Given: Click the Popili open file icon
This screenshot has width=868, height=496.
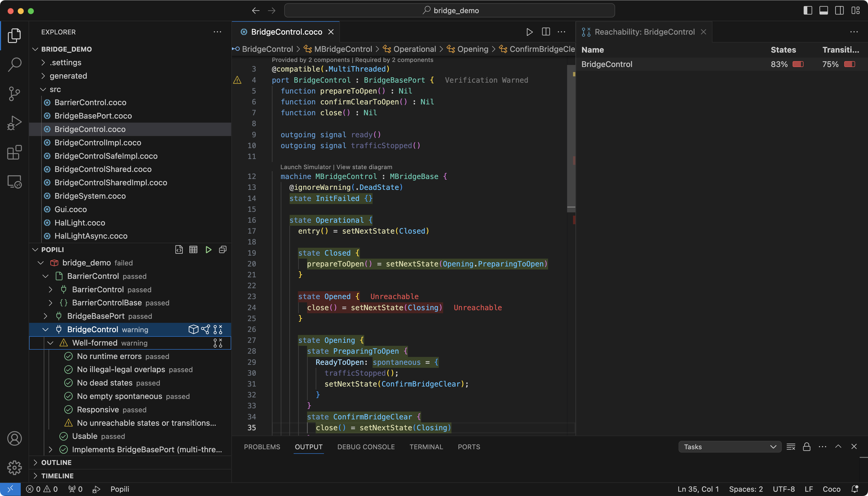Looking at the screenshot, I should tap(179, 250).
